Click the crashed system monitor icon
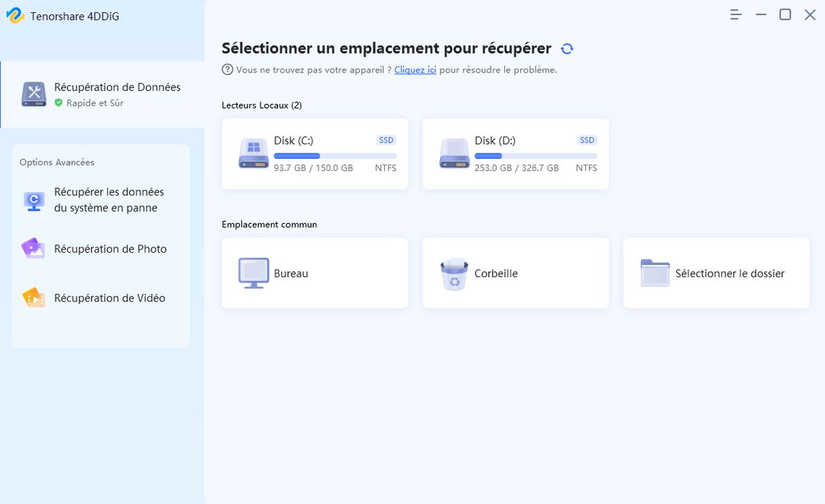Viewport: 825px width, 504px height. (x=34, y=201)
